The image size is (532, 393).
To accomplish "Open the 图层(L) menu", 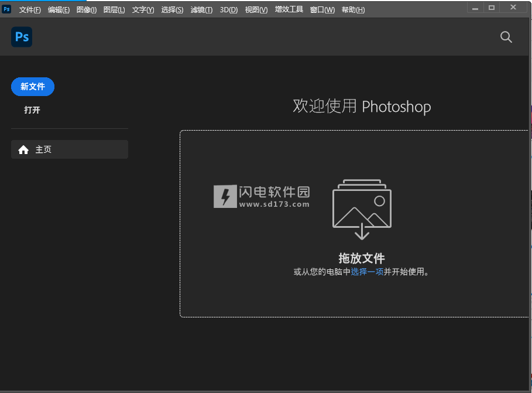I will [114, 10].
